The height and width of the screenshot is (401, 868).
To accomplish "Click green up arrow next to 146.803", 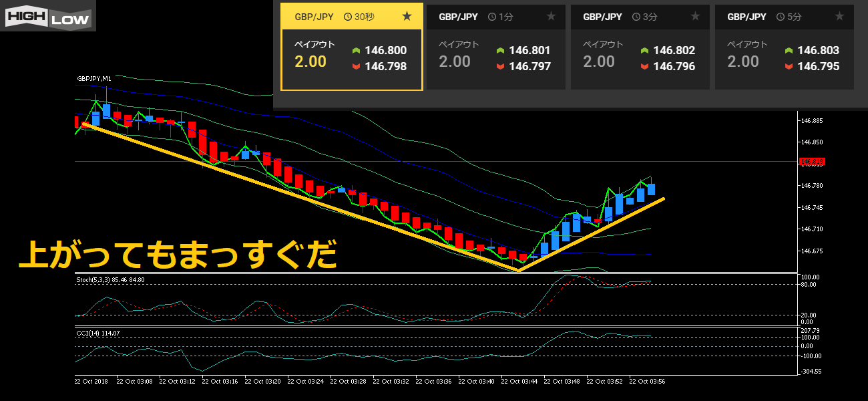I will [789, 51].
